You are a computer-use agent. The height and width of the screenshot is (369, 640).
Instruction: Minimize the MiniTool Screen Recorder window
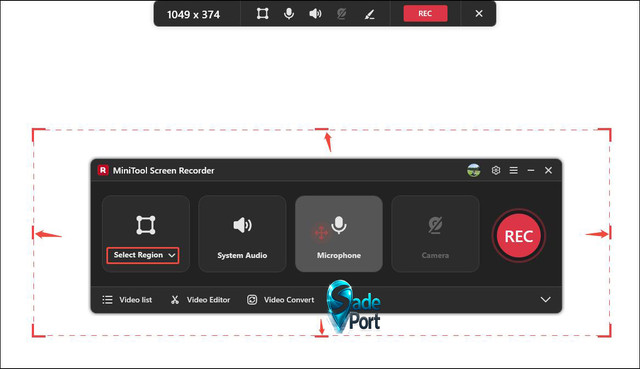[531, 170]
